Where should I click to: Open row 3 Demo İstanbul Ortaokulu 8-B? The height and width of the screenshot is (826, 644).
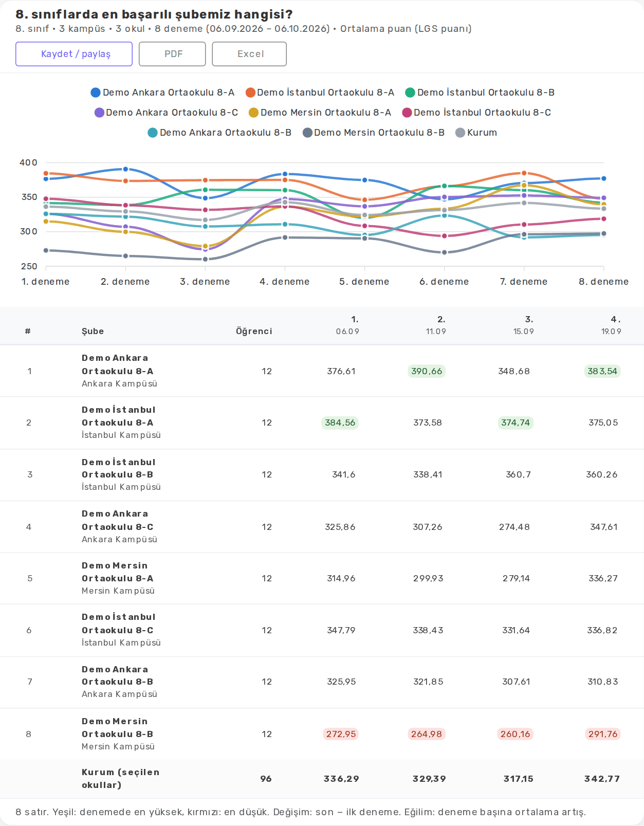point(322,475)
